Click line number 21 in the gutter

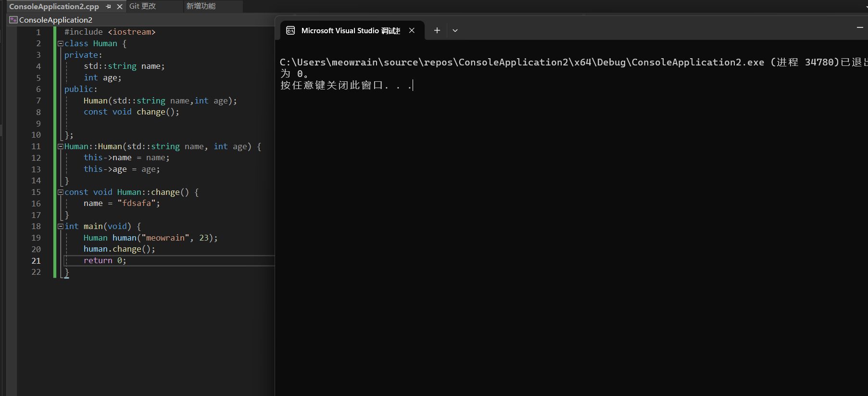[x=36, y=261]
